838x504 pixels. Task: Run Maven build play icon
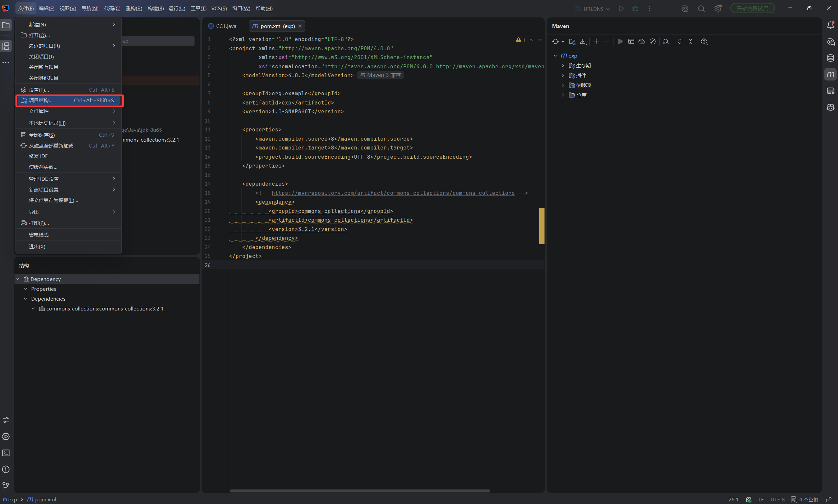620,41
